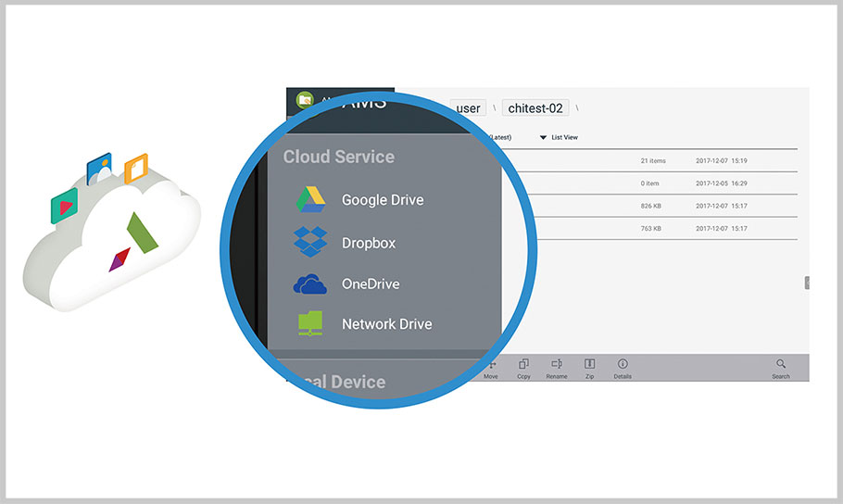The width and height of the screenshot is (843, 504).
Task: Show file Details info icon
Action: click(x=623, y=369)
